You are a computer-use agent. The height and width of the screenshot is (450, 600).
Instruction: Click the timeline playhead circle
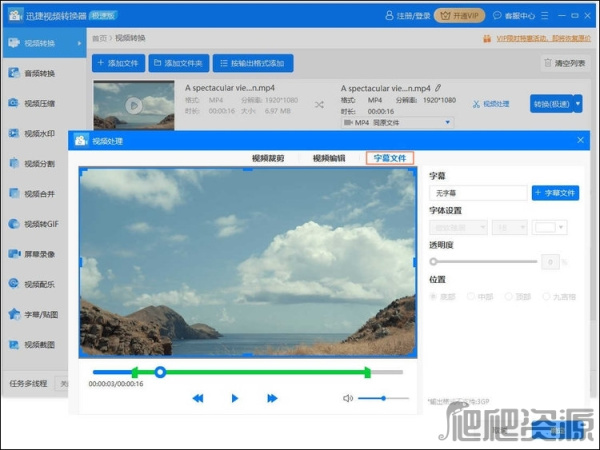pos(160,372)
